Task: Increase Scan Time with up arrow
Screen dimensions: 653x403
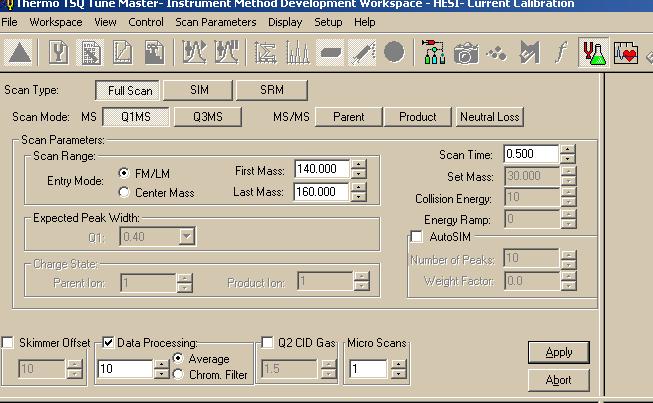Action: (568, 149)
